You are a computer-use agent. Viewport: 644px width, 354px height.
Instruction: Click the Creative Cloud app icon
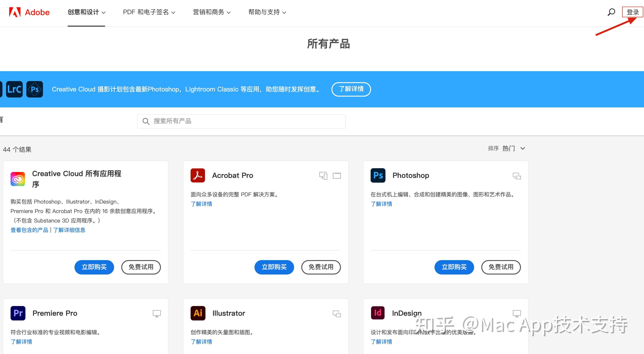(18, 179)
